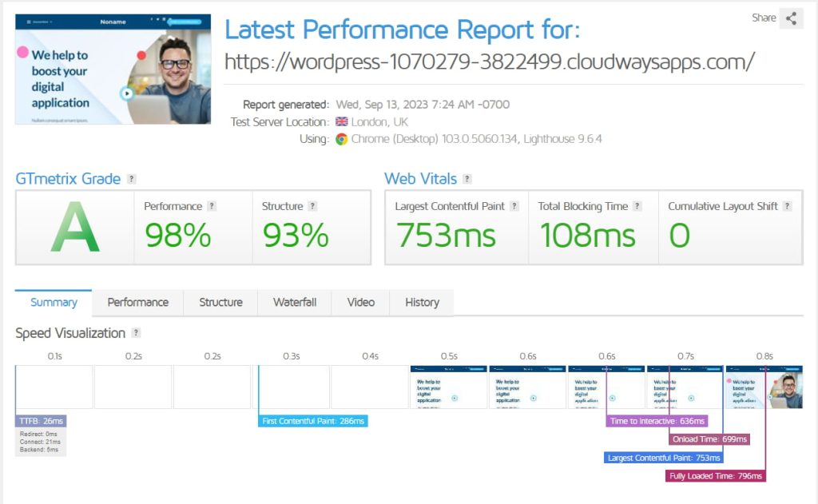Viewport: 818px width, 504px height.
Task: Click the Connect: 21ms detail
Action: [x=40, y=442]
